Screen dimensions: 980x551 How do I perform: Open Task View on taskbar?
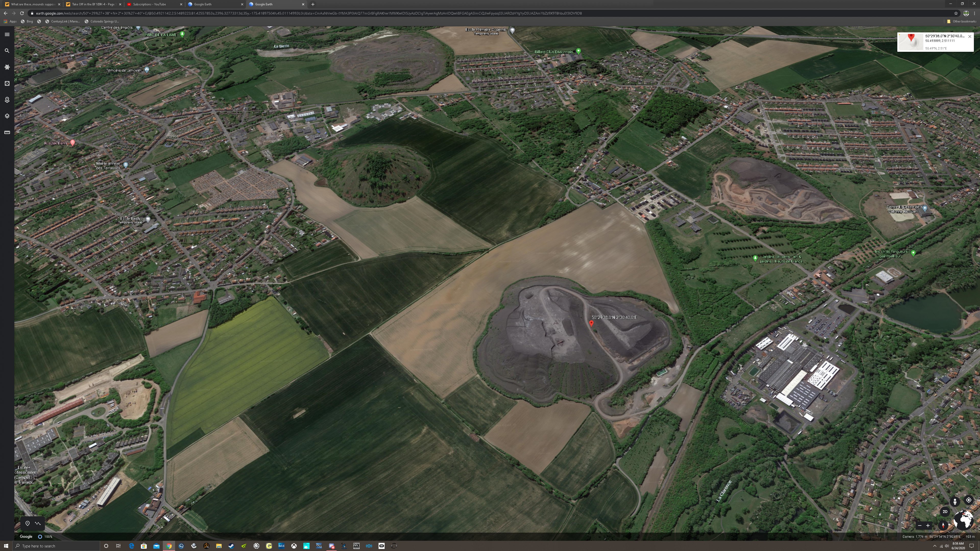pos(118,546)
